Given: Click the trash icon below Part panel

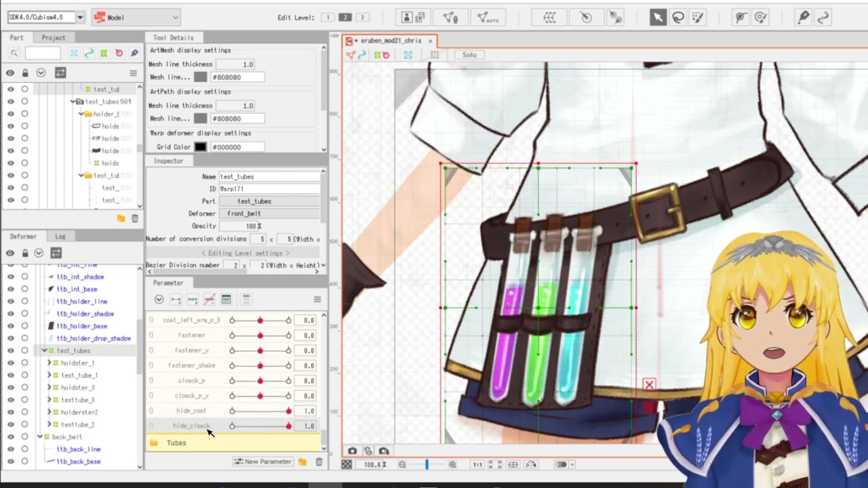Looking at the screenshot, I should [135, 218].
